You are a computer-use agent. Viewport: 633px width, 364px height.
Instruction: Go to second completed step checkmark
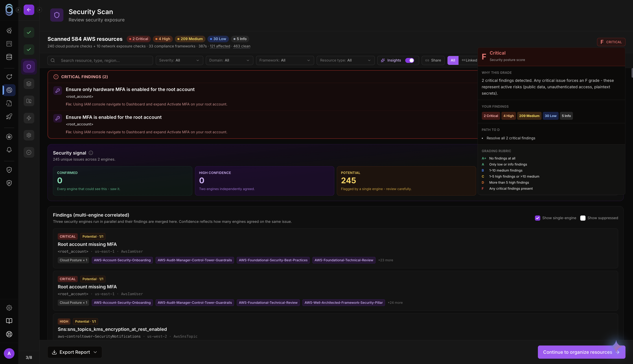[x=29, y=49]
